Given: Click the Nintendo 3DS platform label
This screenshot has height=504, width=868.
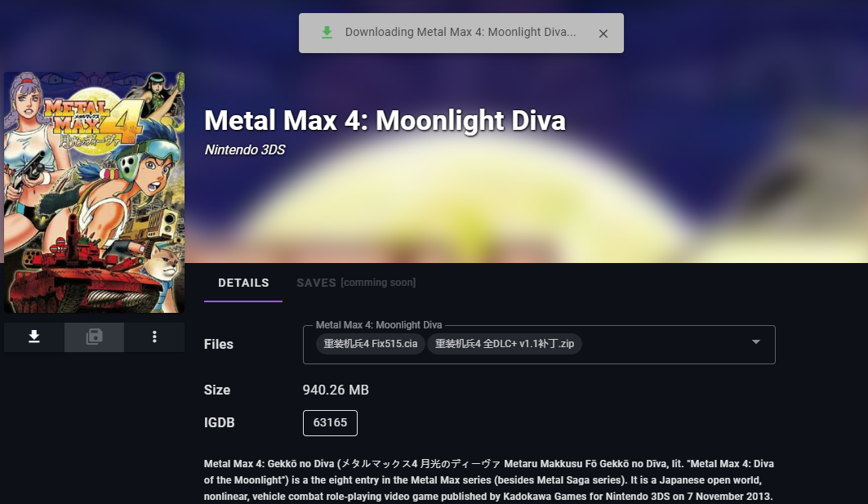Looking at the screenshot, I should point(244,150).
